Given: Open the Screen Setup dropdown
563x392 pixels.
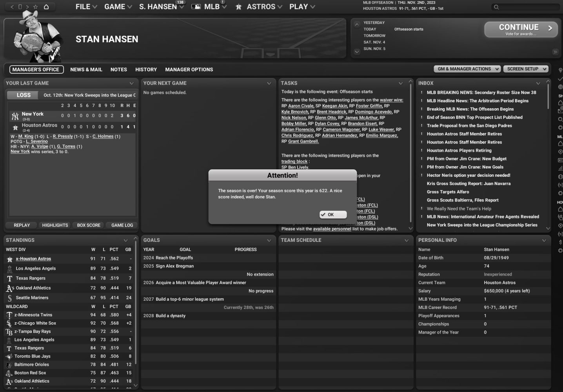Looking at the screenshot, I should tap(526, 69).
